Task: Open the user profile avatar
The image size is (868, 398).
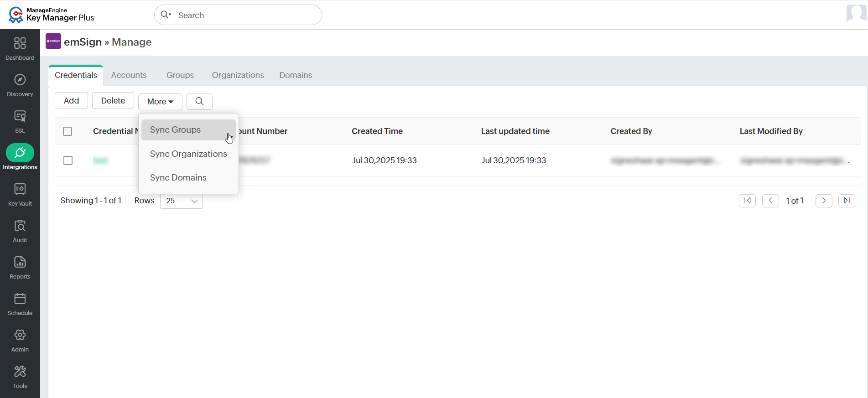Action: (856, 13)
